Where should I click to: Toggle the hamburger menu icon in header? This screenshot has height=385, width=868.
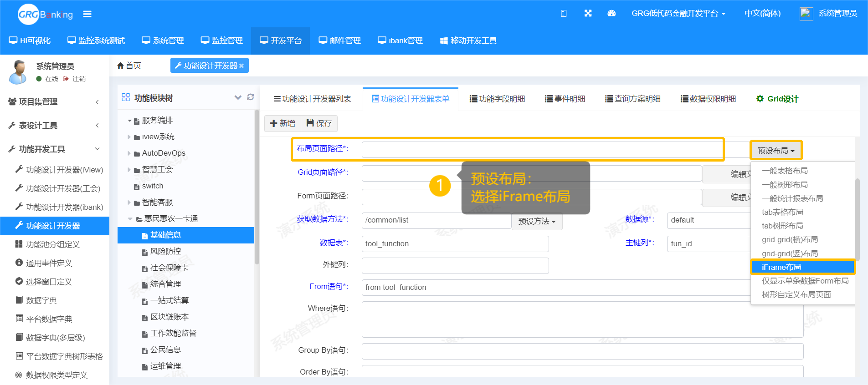[87, 14]
